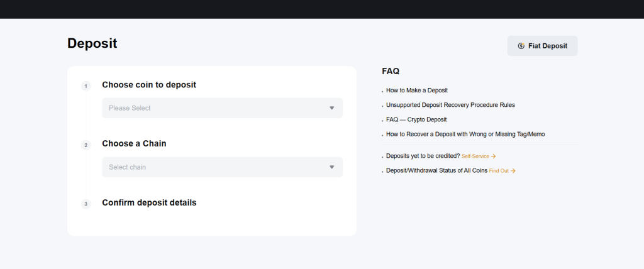Click the FAQ section heading
This screenshot has width=644, height=269.
pyautogui.click(x=391, y=71)
